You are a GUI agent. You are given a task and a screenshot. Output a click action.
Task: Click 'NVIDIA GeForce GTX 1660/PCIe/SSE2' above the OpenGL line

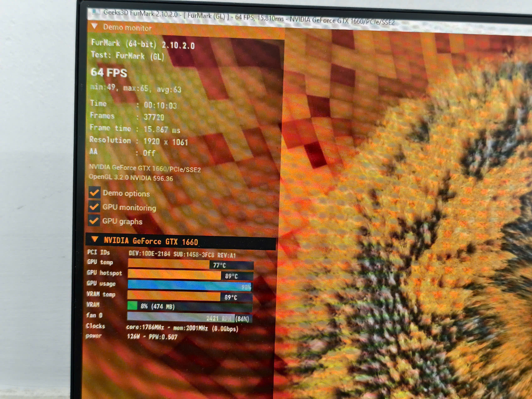145,168
